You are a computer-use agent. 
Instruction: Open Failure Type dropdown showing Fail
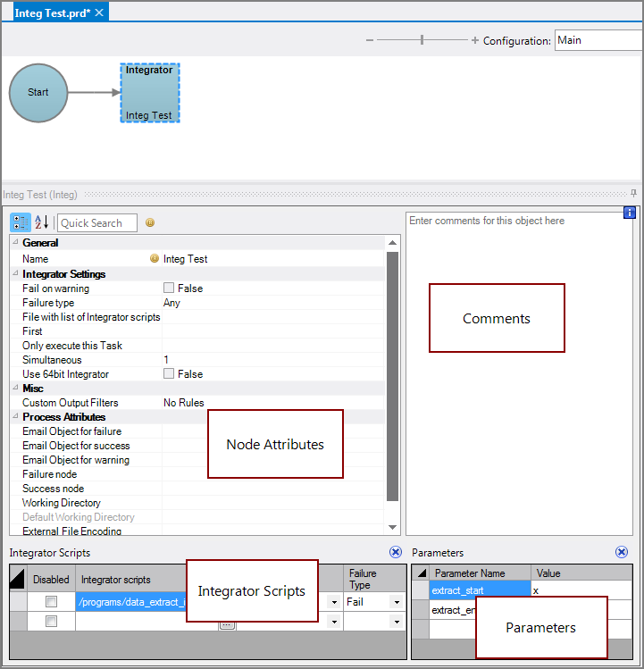(397, 602)
